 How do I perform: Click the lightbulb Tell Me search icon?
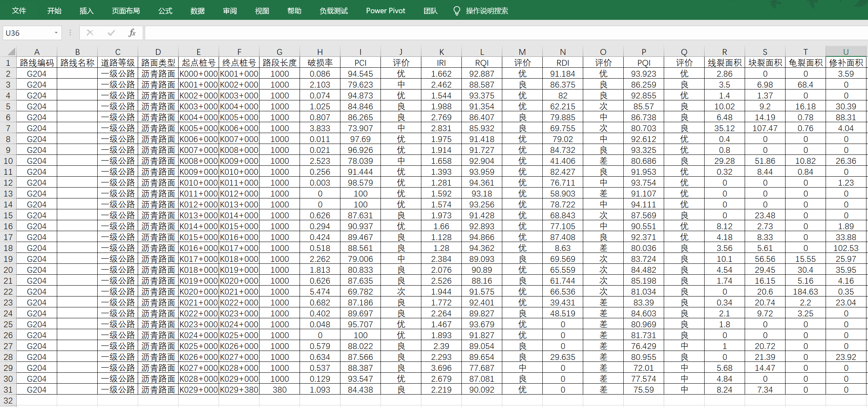[x=457, y=11]
